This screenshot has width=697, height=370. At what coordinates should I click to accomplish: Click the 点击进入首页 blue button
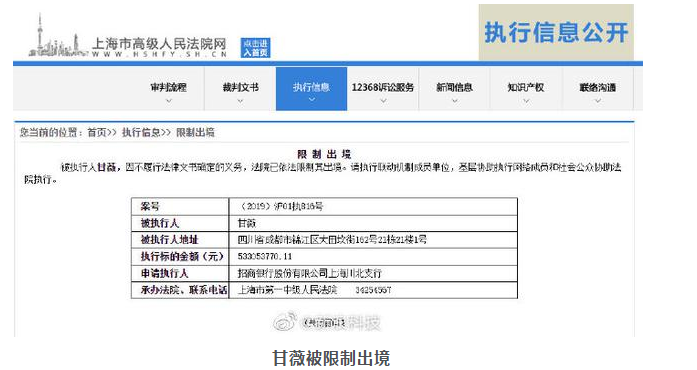click(256, 48)
